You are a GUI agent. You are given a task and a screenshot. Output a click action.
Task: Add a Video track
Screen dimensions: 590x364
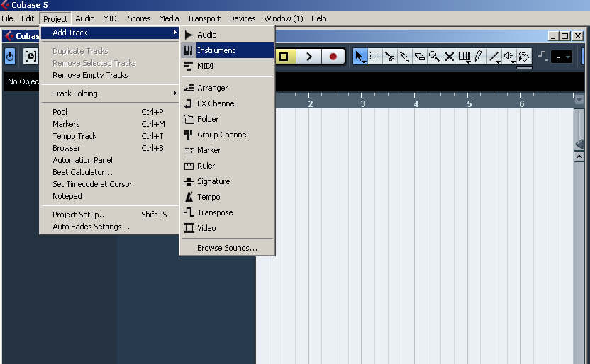227,228
